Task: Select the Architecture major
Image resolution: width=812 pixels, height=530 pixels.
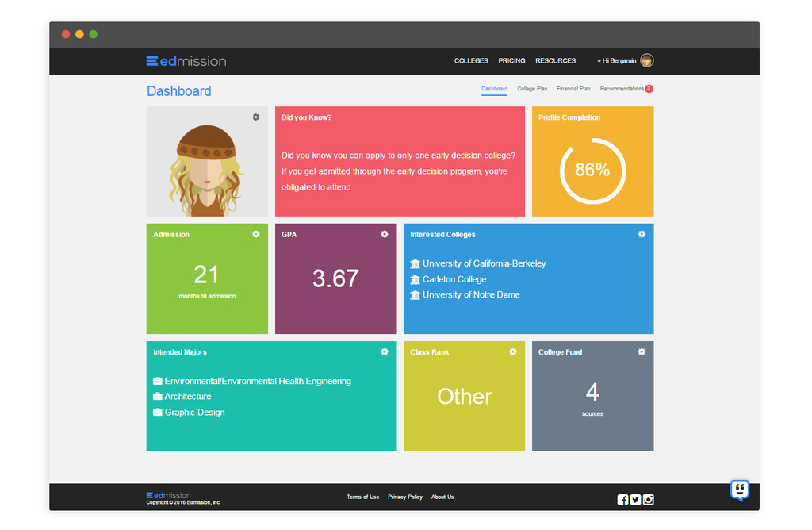Action: click(188, 397)
